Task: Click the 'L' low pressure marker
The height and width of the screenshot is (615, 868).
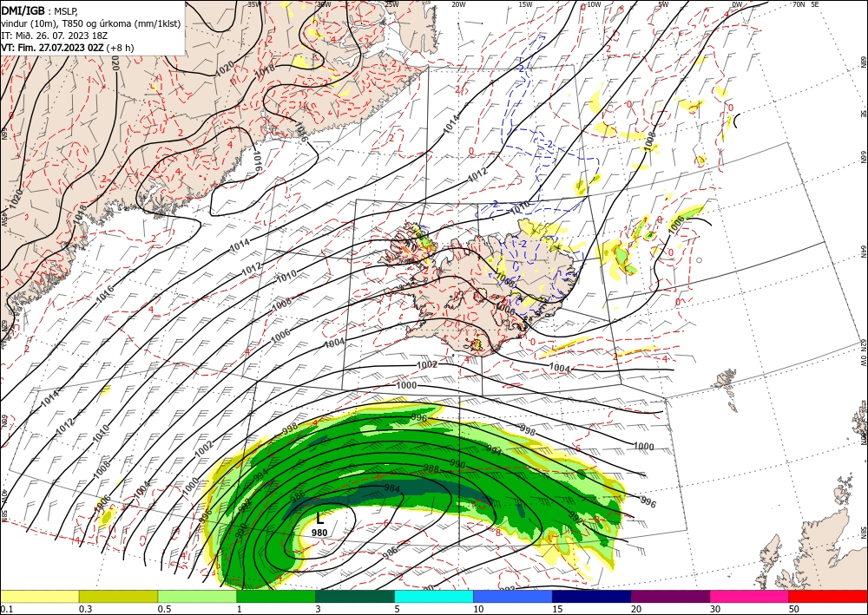Action: click(319, 518)
